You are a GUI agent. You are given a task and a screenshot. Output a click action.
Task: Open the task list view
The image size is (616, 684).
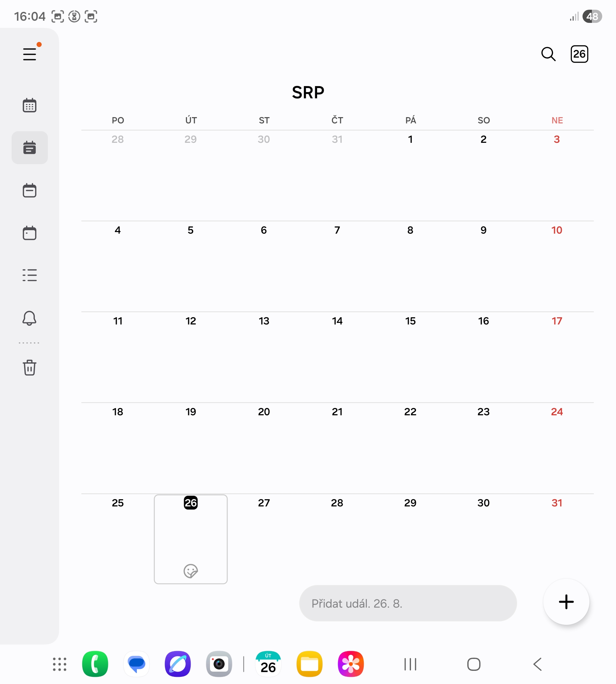click(30, 275)
